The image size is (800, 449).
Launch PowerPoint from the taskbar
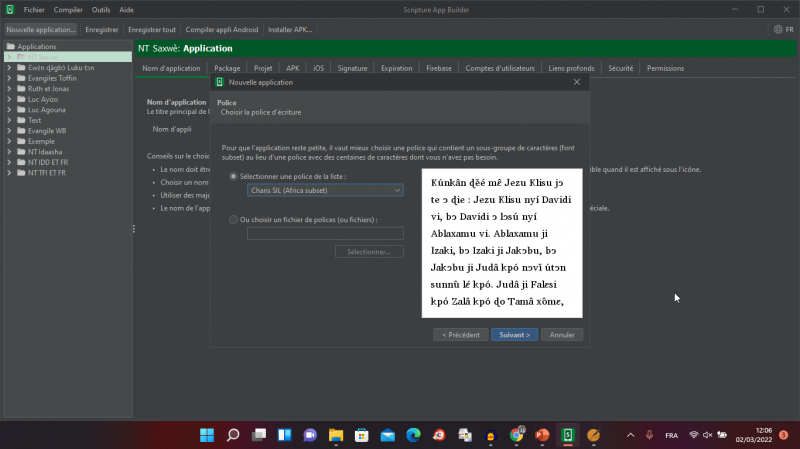click(x=542, y=435)
